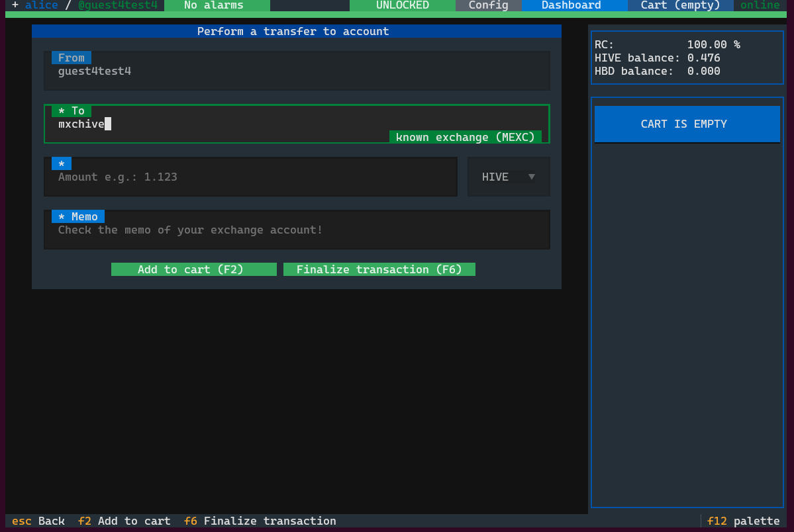Focus the Memo input field
Image resolution: width=794 pixels, height=532 pixels.
(297, 230)
